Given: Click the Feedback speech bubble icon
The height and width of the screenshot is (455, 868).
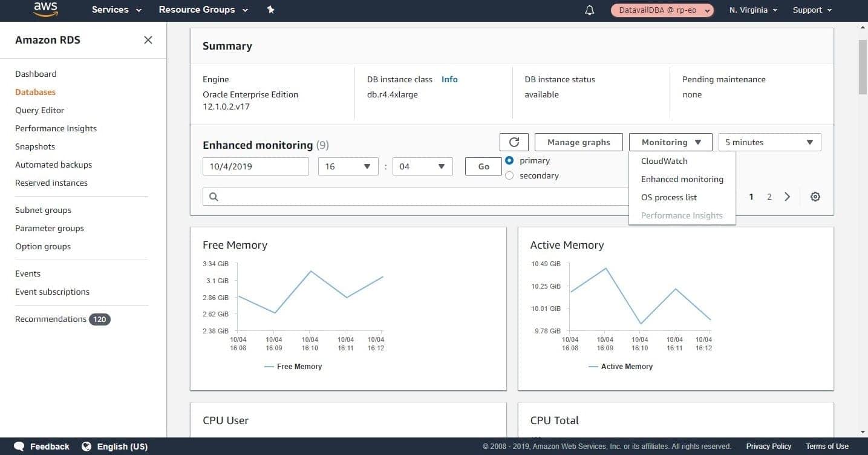Looking at the screenshot, I should click(19, 447).
